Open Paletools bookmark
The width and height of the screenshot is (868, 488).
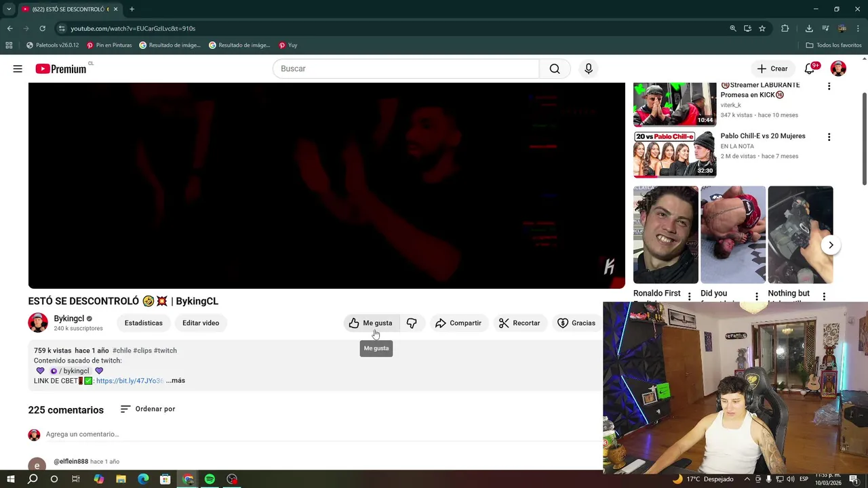coord(53,45)
